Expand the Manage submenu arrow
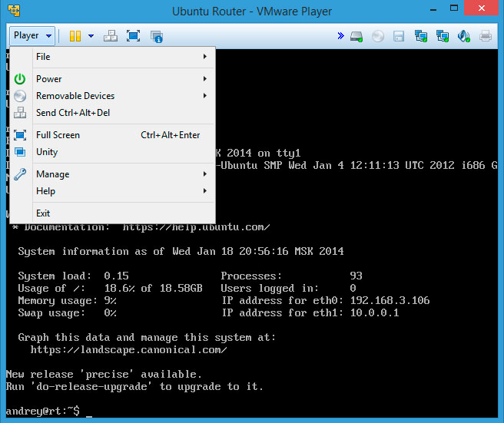Viewport: 504px width, 423px height. [205, 174]
